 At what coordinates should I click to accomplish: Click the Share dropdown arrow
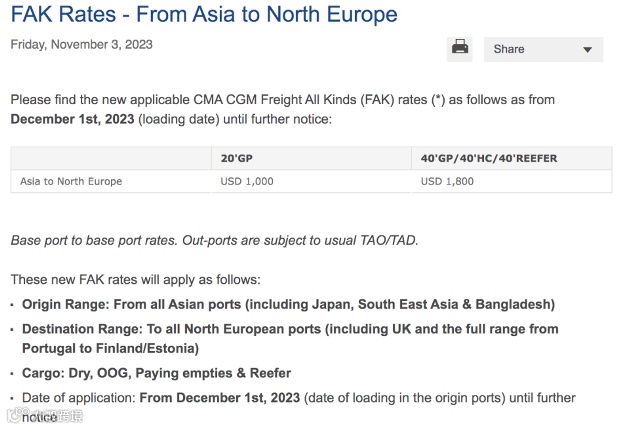(587, 49)
